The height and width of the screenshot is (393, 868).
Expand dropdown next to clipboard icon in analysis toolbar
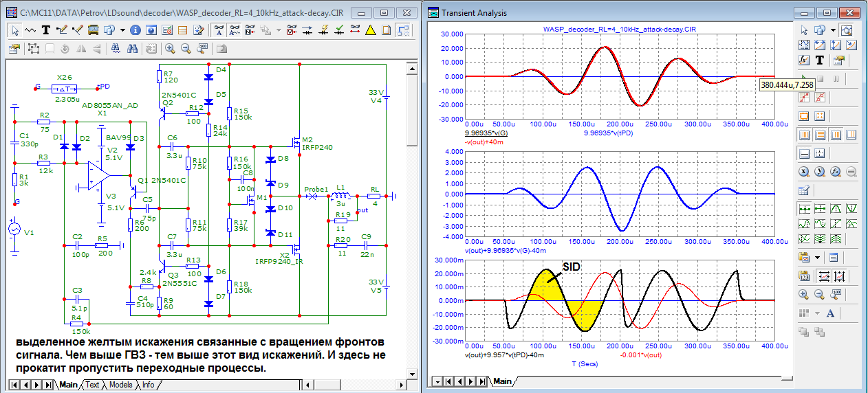pos(818,258)
